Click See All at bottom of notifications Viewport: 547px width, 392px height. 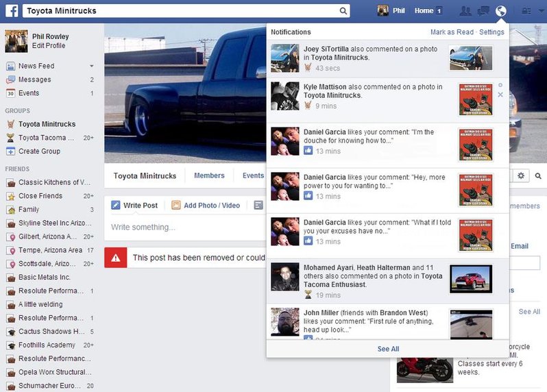(x=388, y=349)
